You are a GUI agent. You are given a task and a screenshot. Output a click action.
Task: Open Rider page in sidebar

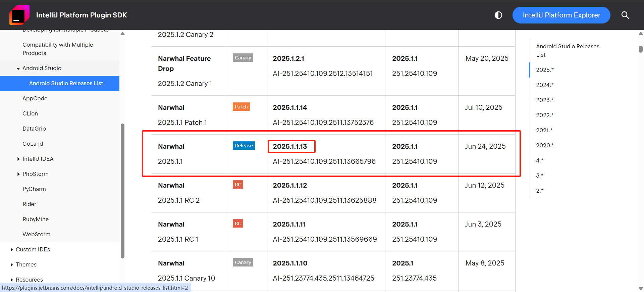point(29,204)
